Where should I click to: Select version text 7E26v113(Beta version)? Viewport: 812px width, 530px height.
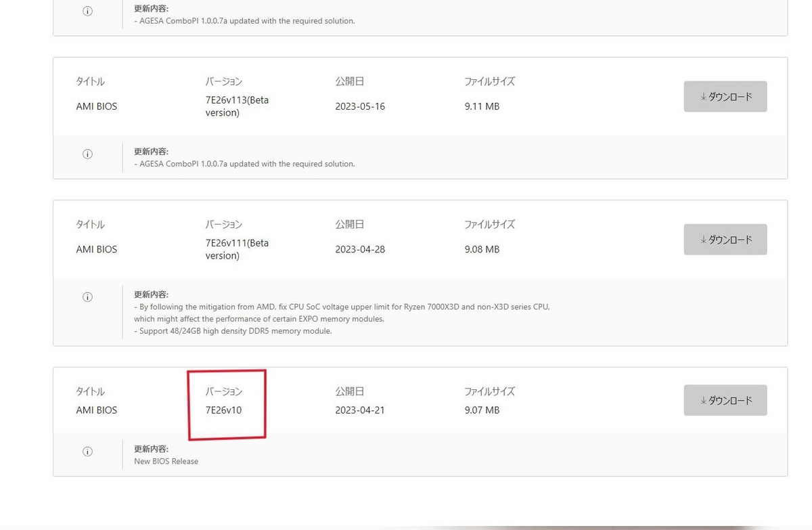238,106
